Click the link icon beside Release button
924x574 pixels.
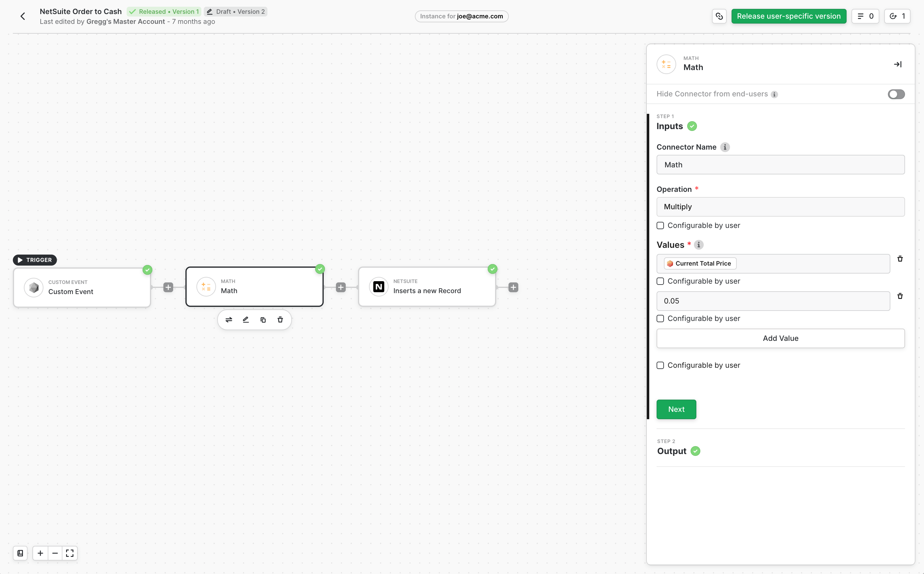[719, 16]
